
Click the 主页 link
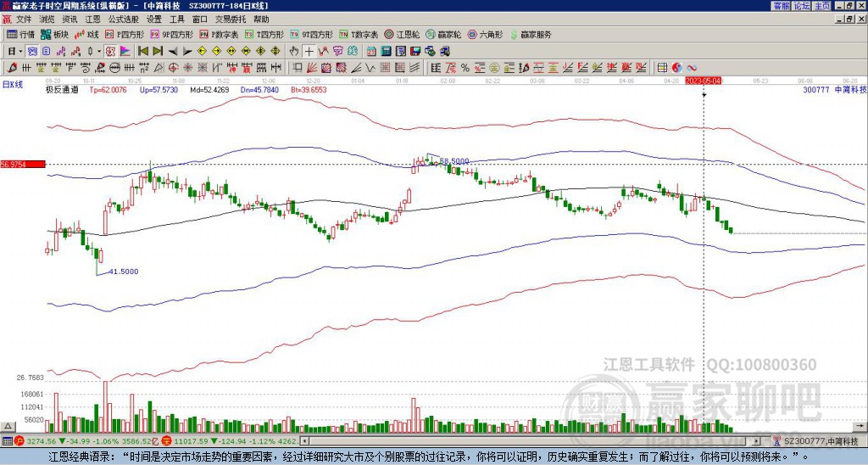pyautogui.click(x=822, y=6)
